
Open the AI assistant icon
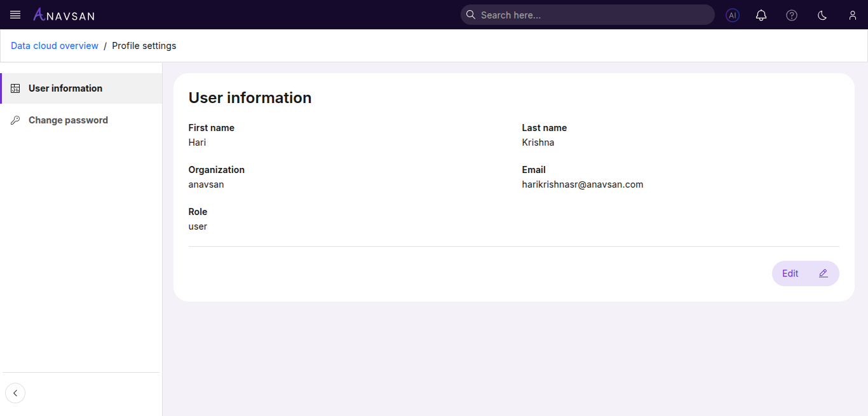[x=732, y=15]
